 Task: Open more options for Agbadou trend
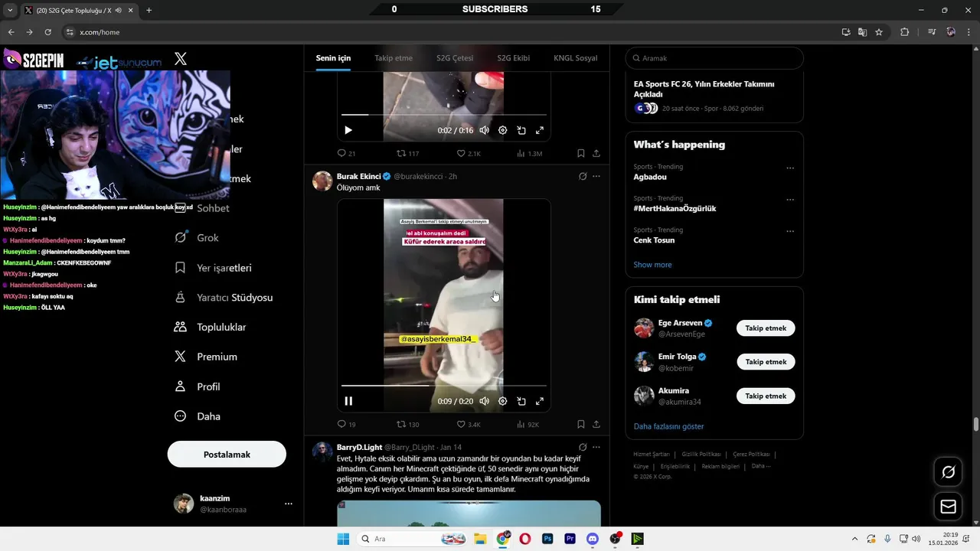tap(790, 168)
